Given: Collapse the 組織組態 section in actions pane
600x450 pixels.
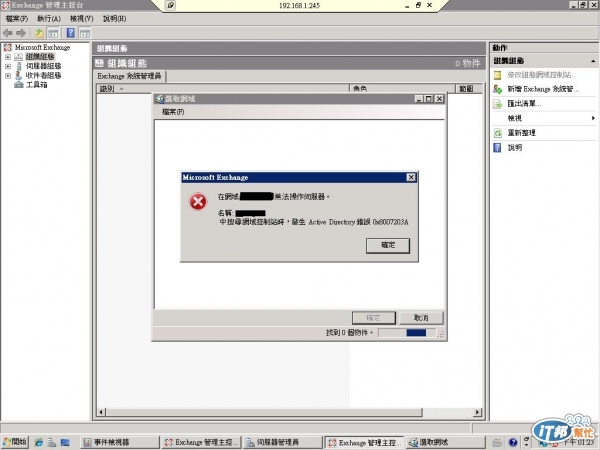Looking at the screenshot, I should (x=593, y=61).
